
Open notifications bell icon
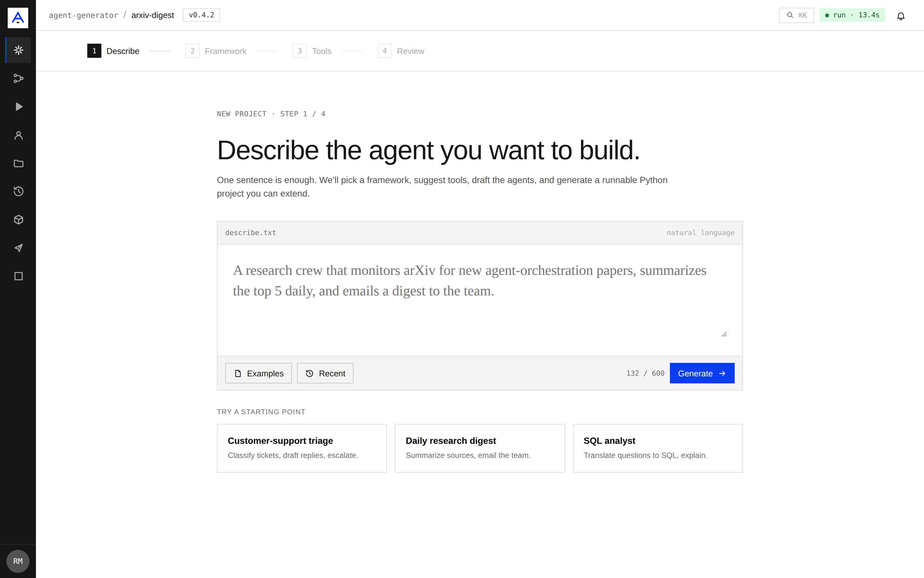901,16
